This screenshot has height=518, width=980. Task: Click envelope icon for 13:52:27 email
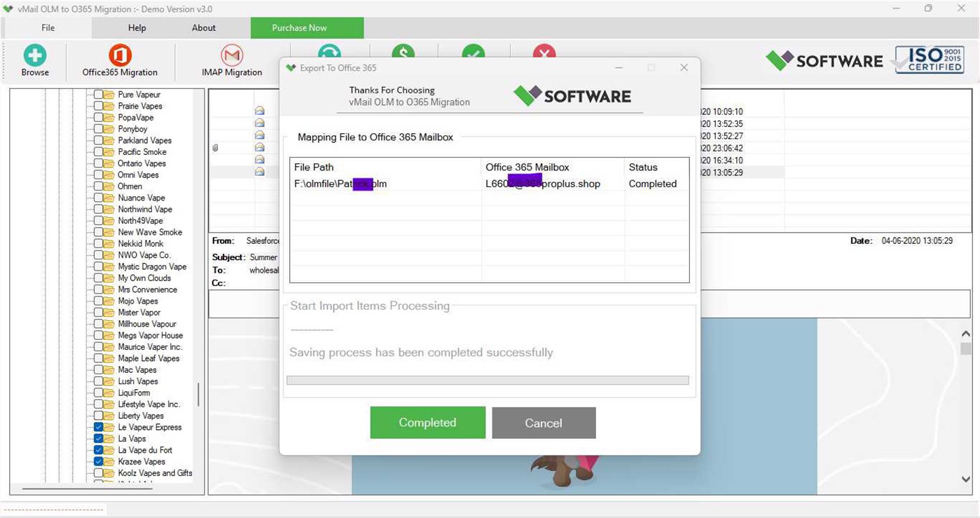coord(259,135)
